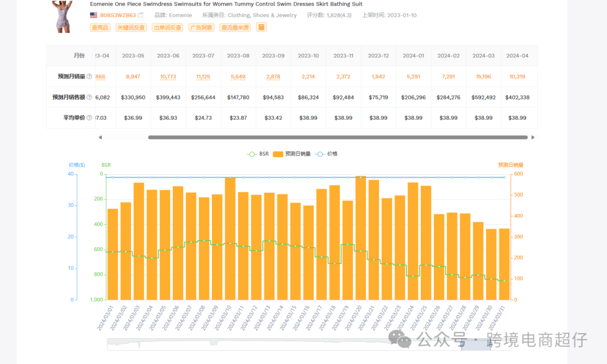Click the ASIN link B0BS3WZB63
This screenshot has width=607, height=364.
[117, 15]
